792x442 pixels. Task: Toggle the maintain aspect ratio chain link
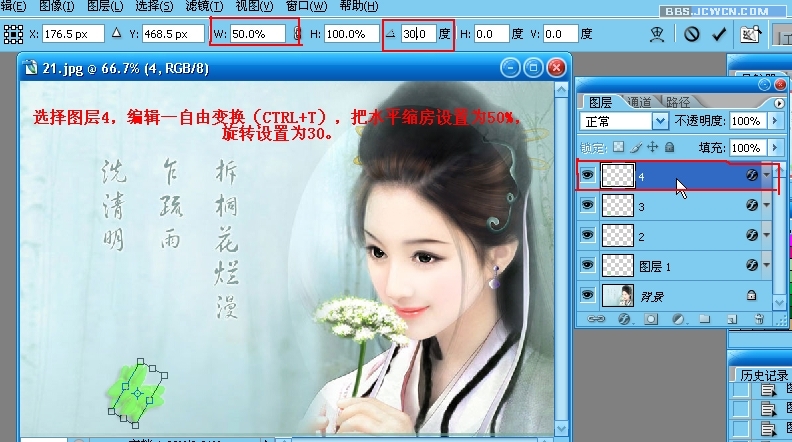297,34
